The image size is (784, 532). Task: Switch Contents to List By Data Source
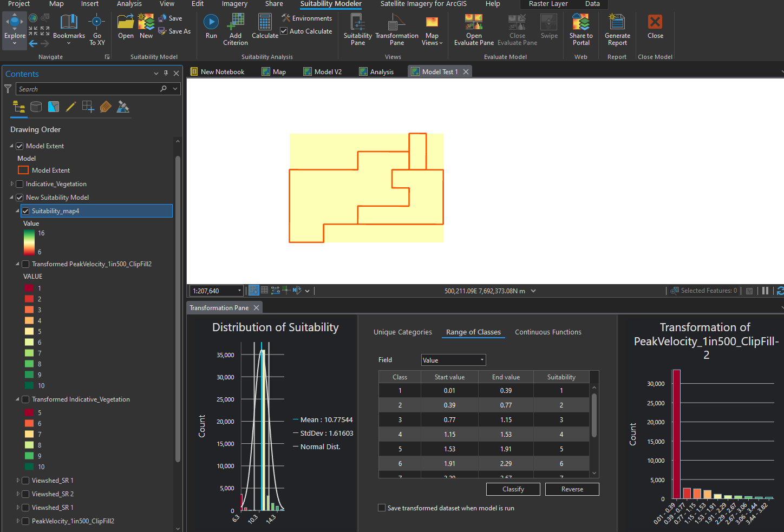tap(36, 107)
